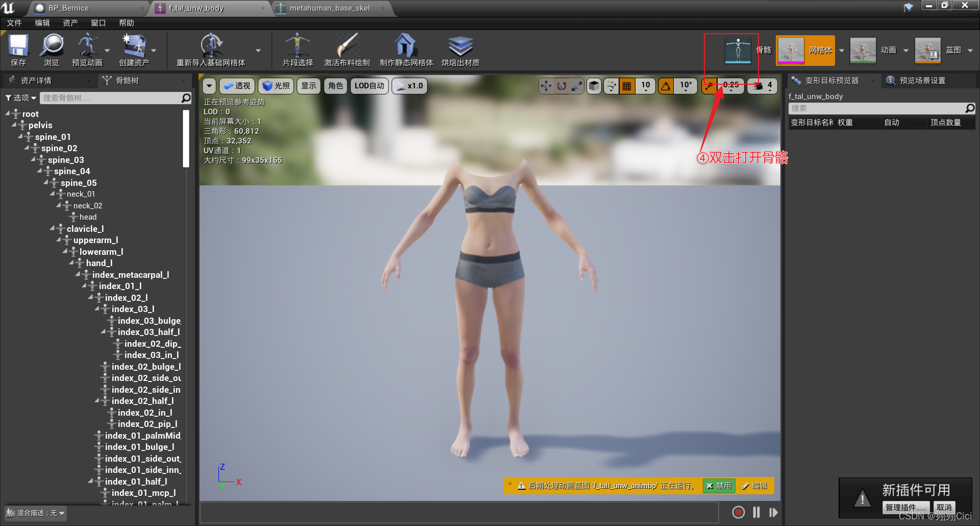
Task: Open Perspective (透视) view dropdown
Action: click(x=237, y=86)
